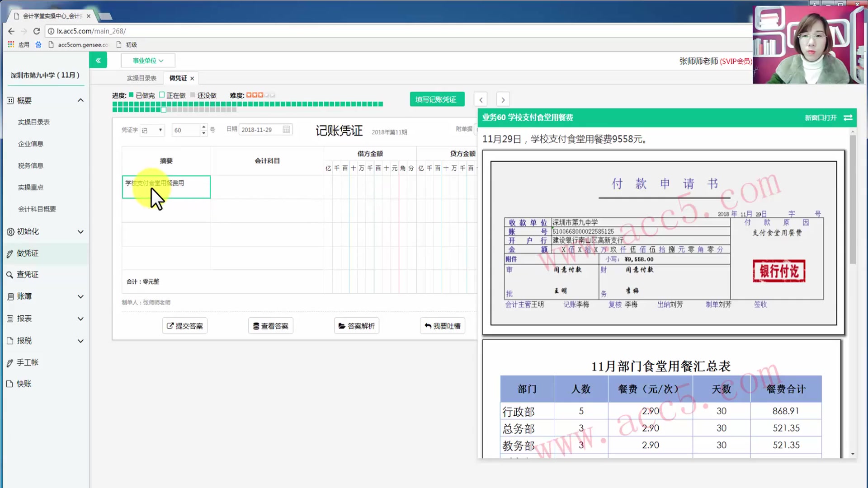Screen dimensions: 868x488
Task: Go to previous task with left arrow
Action: (x=481, y=99)
